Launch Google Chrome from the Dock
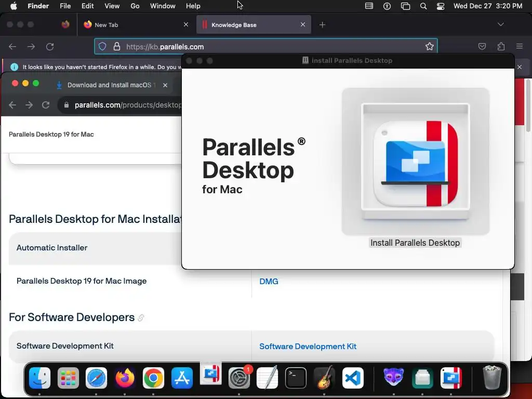The width and height of the screenshot is (532, 399). click(153, 378)
